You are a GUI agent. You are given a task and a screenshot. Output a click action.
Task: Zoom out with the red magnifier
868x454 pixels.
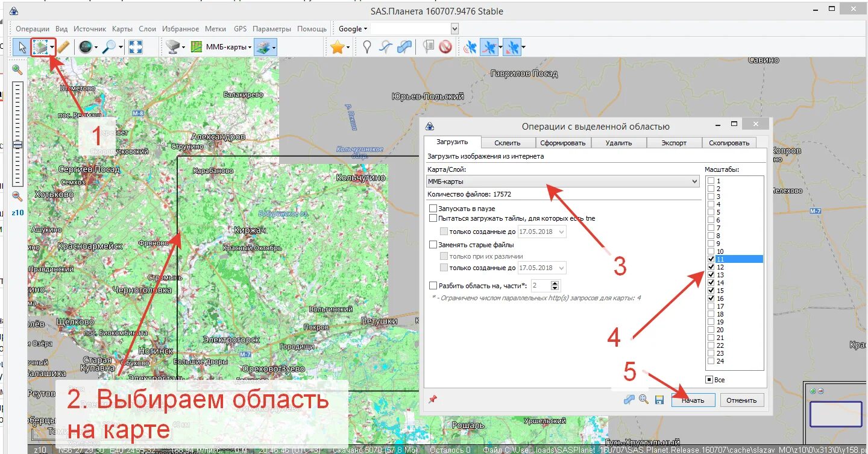pos(17,196)
